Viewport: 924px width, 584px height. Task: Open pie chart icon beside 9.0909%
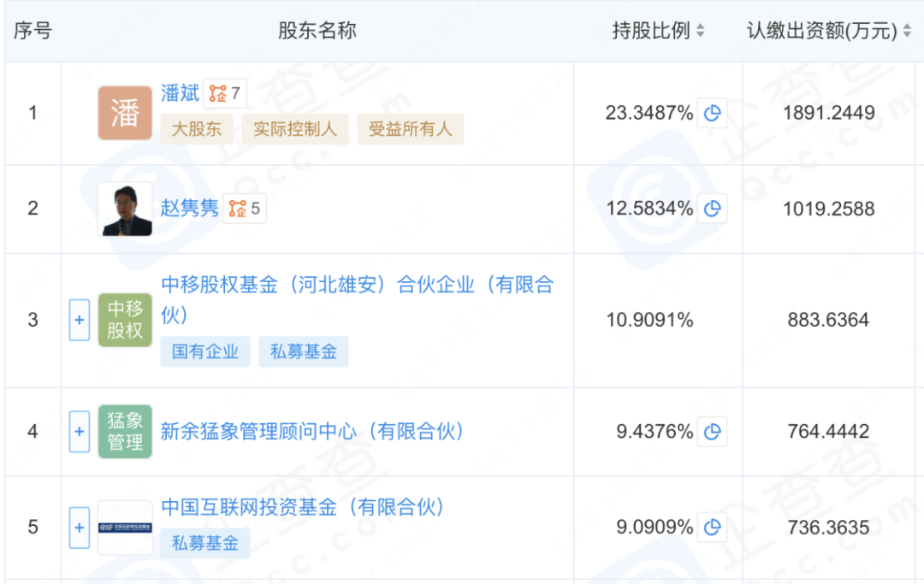click(712, 527)
